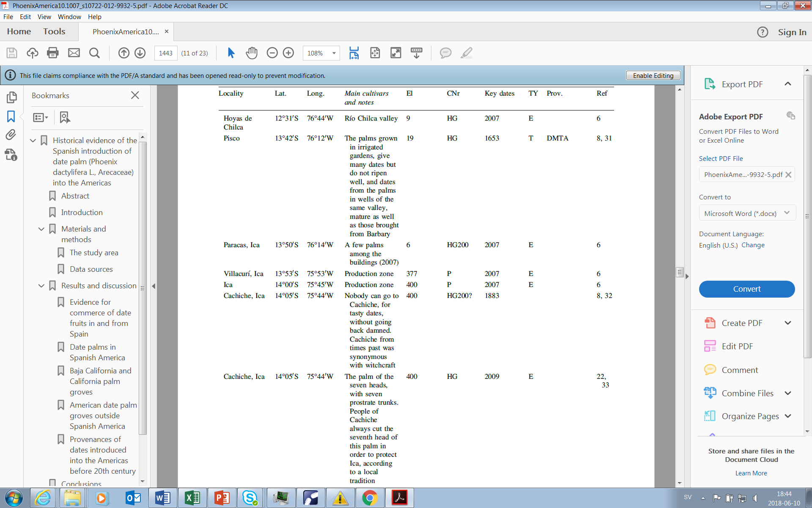Expand the Organize Pages tool
This screenshot has width=812, height=508.
[x=788, y=416]
